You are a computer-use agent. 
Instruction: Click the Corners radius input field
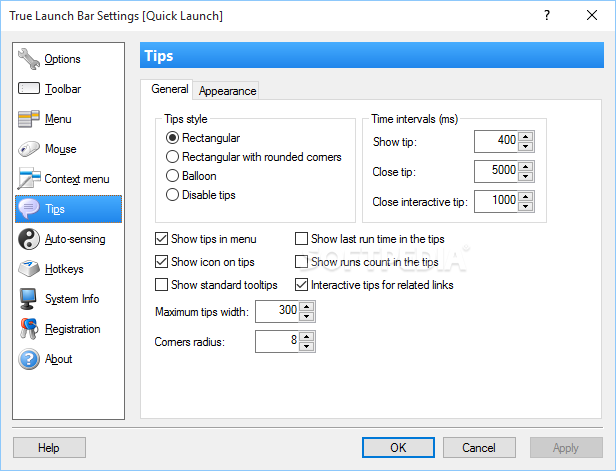click(277, 341)
